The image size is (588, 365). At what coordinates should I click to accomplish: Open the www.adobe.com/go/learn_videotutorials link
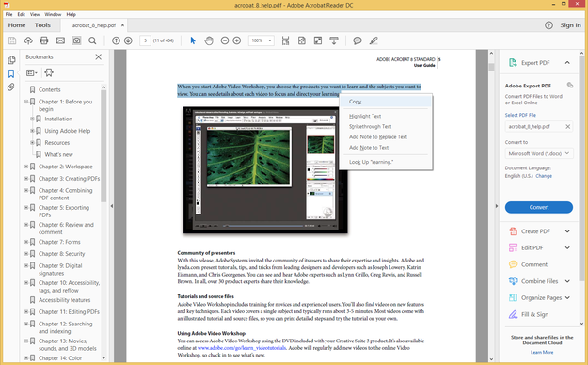coord(242,348)
